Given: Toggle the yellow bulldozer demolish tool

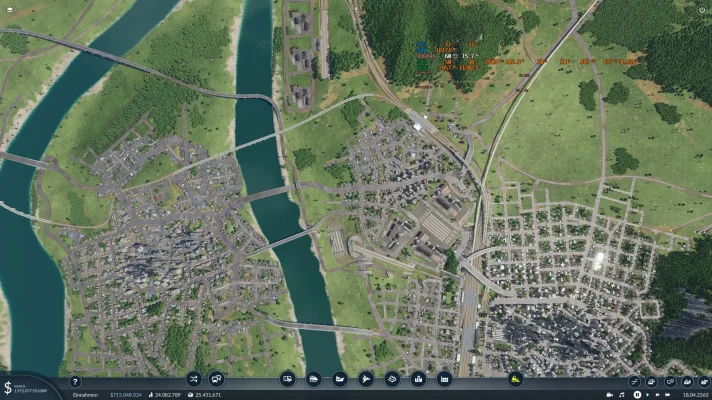Looking at the screenshot, I should [x=515, y=379].
